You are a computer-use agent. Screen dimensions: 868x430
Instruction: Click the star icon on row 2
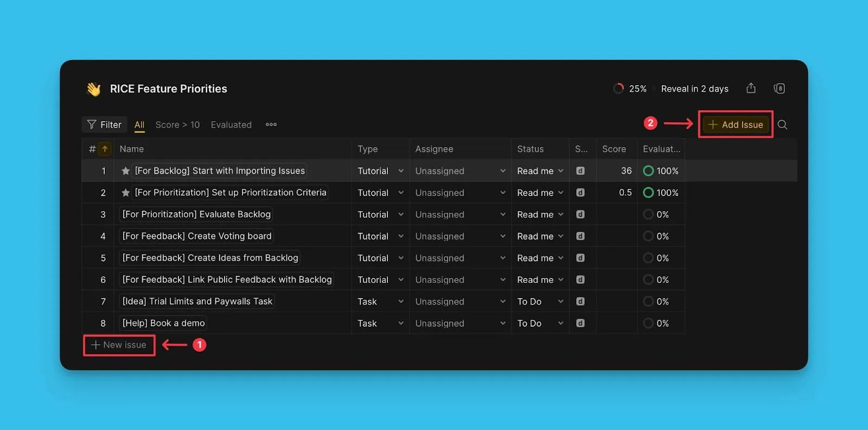click(x=125, y=193)
